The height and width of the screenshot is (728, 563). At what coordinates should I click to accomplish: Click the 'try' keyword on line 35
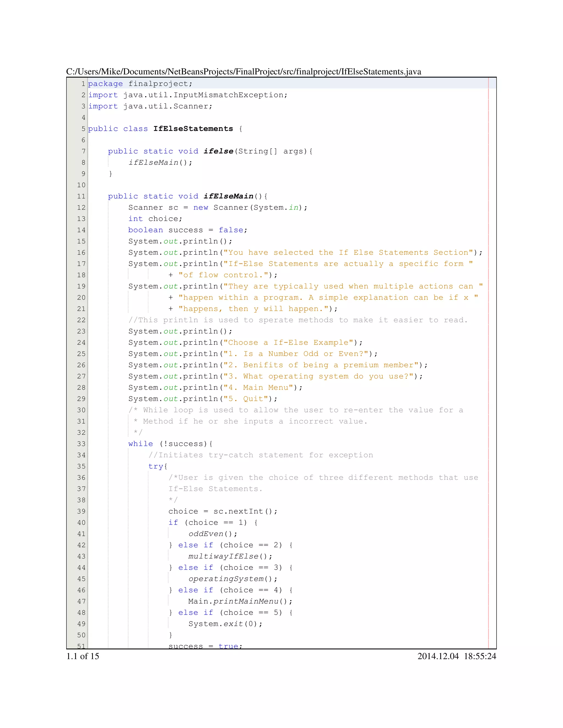click(x=156, y=466)
